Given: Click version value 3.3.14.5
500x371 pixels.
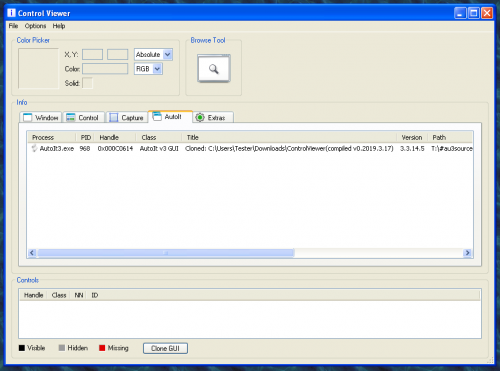Looking at the screenshot, I should 412,148.
